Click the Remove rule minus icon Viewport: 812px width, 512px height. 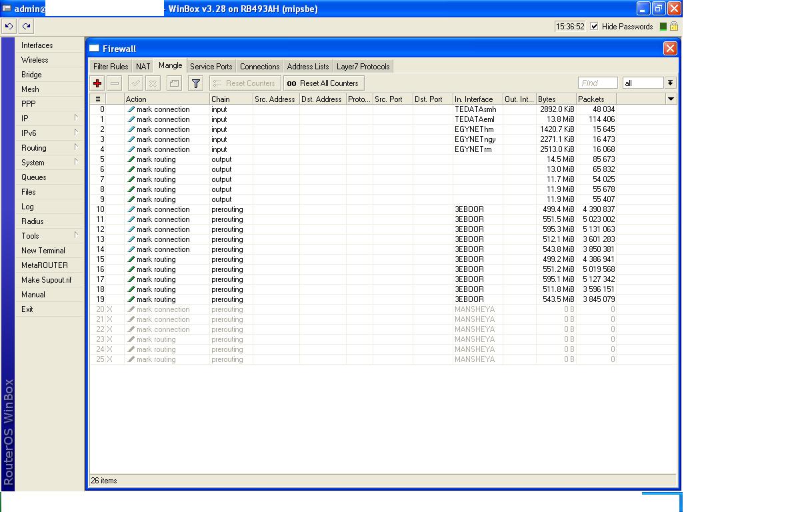click(x=115, y=83)
